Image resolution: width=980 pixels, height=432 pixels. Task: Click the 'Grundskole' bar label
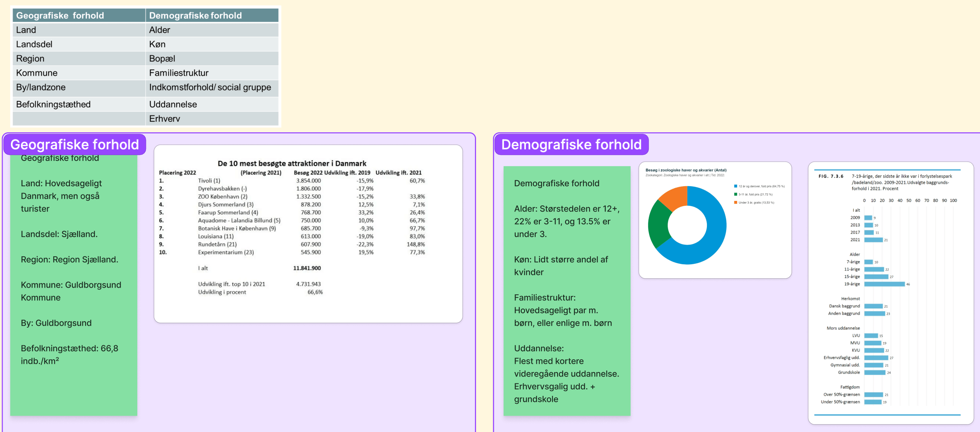click(x=849, y=372)
